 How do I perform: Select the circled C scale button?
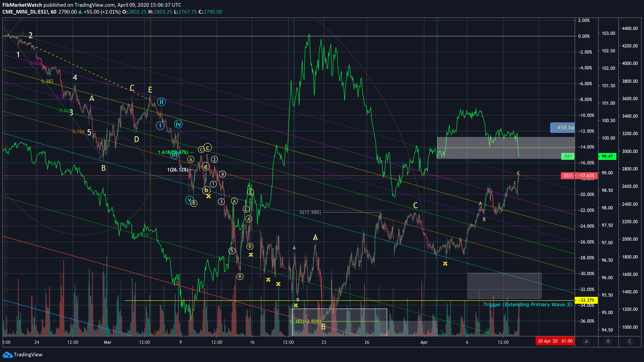coord(629,342)
